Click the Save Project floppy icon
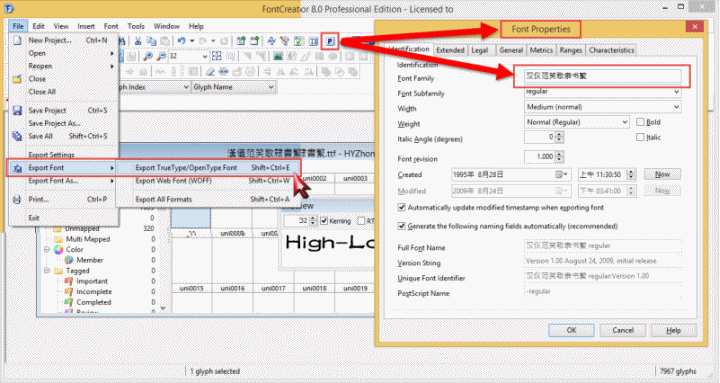Viewport: 720px width, 383px height. click(x=17, y=110)
